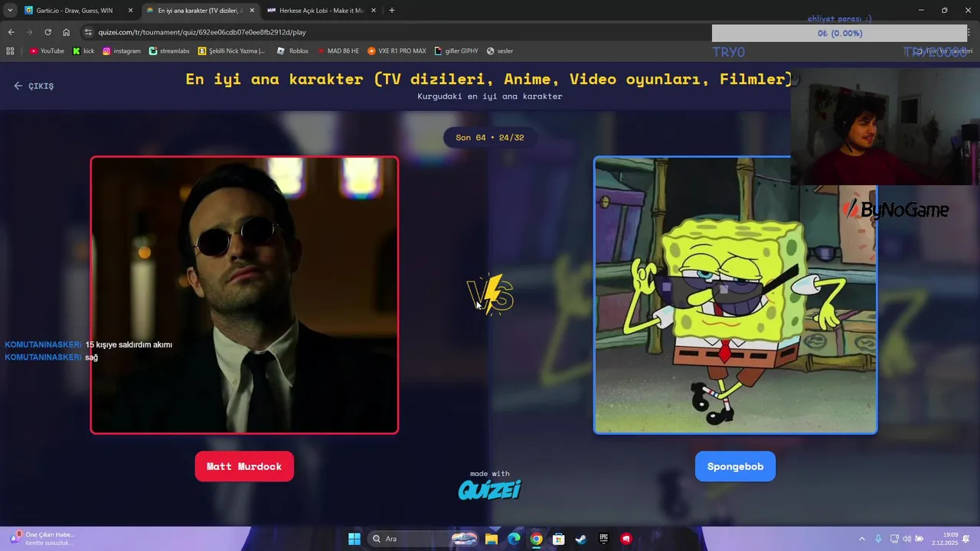
Task: Open the streamlabs bookmark
Action: 169,51
